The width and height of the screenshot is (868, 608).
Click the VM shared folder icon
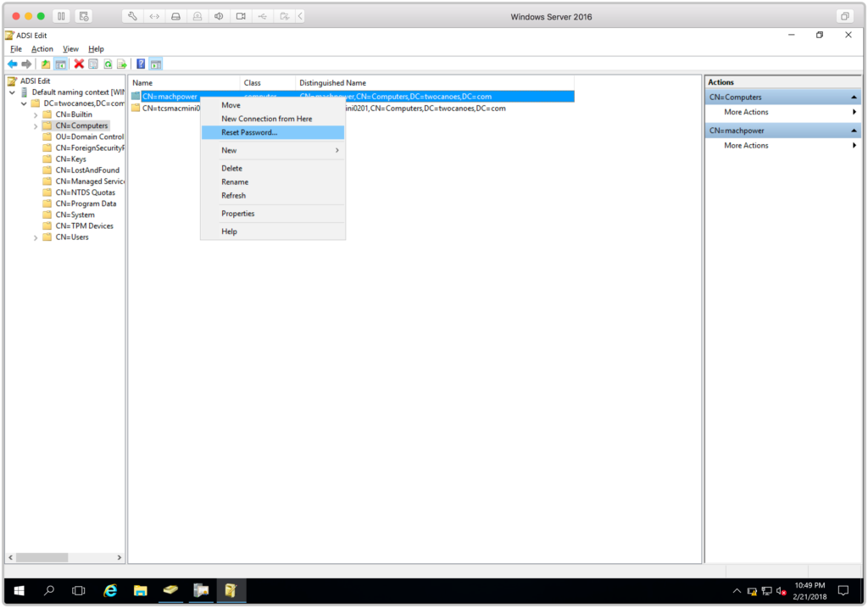284,17
